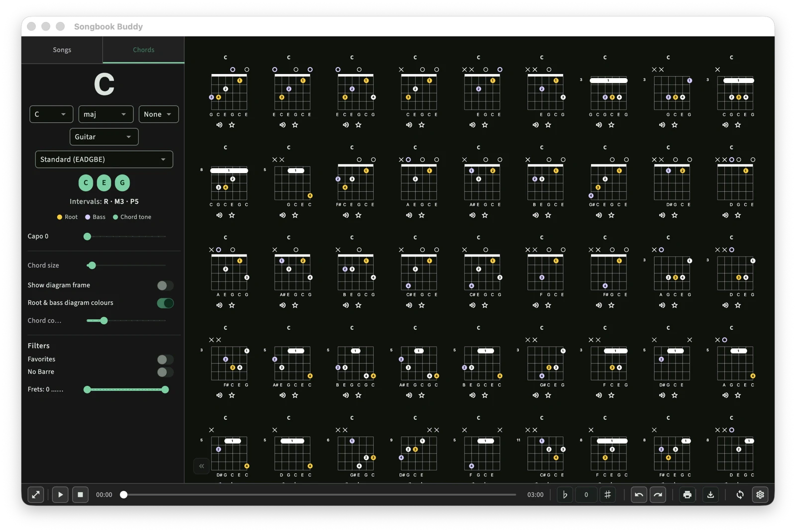
Task: Click the Chord size slider handle
Action: 92,266
